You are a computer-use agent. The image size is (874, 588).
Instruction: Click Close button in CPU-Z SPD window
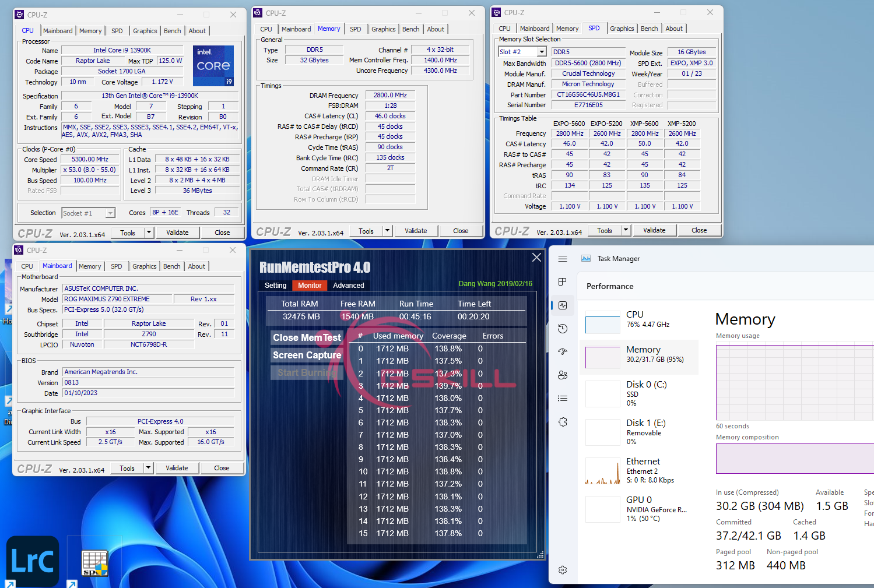(699, 230)
